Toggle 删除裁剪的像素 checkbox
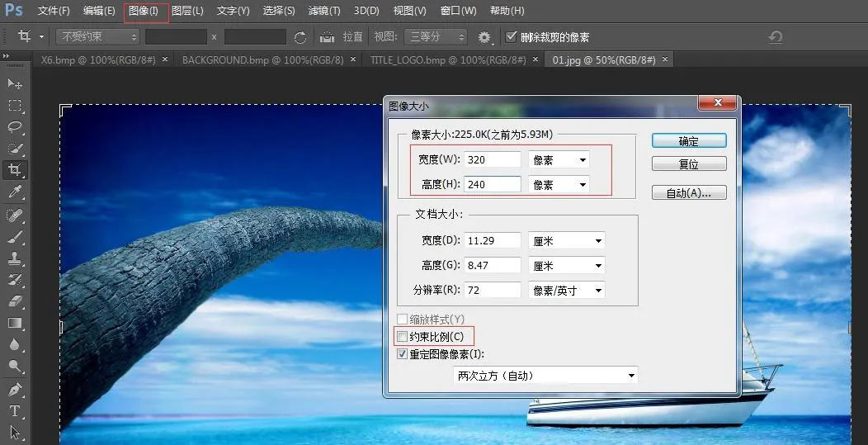Image resolution: width=868 pixels, height=445 pixels. (512, 37)
